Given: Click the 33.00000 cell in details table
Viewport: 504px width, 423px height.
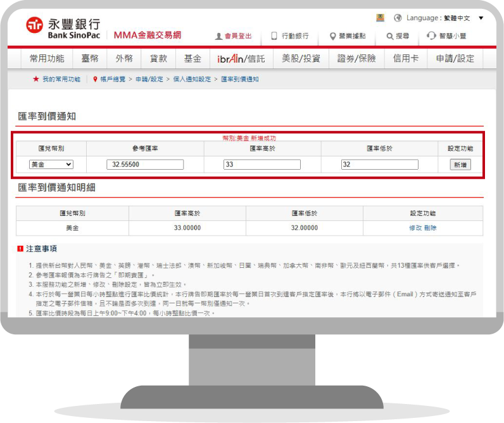Looking at the screenshot, I should pos(187,228).
